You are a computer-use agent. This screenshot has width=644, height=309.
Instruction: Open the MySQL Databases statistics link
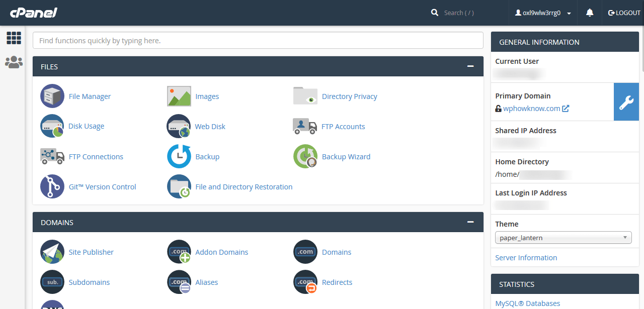click(x=528, y=303)
